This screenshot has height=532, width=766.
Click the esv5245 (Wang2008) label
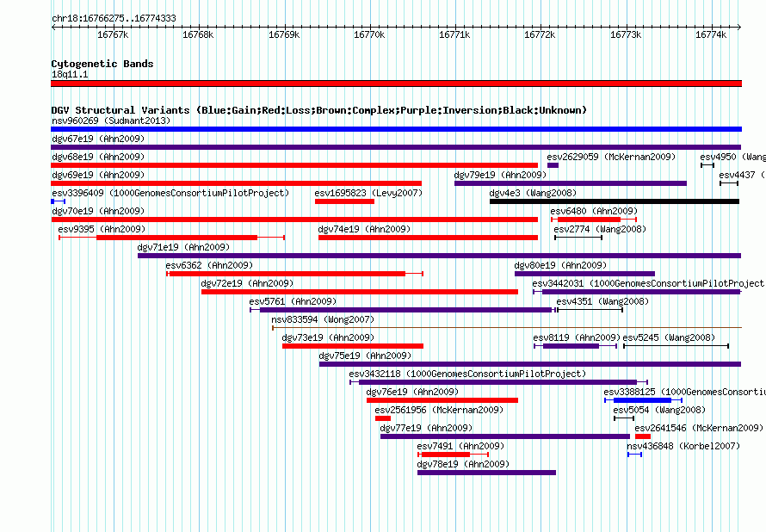669,337
